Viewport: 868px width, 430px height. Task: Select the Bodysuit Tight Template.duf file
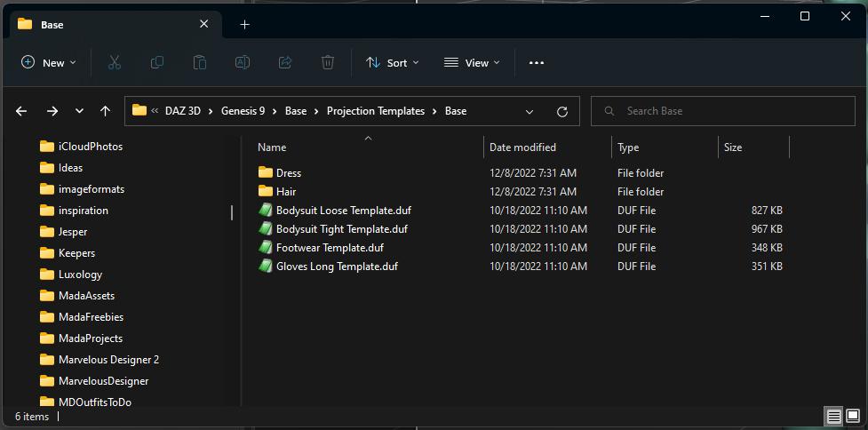pos(341,229)
